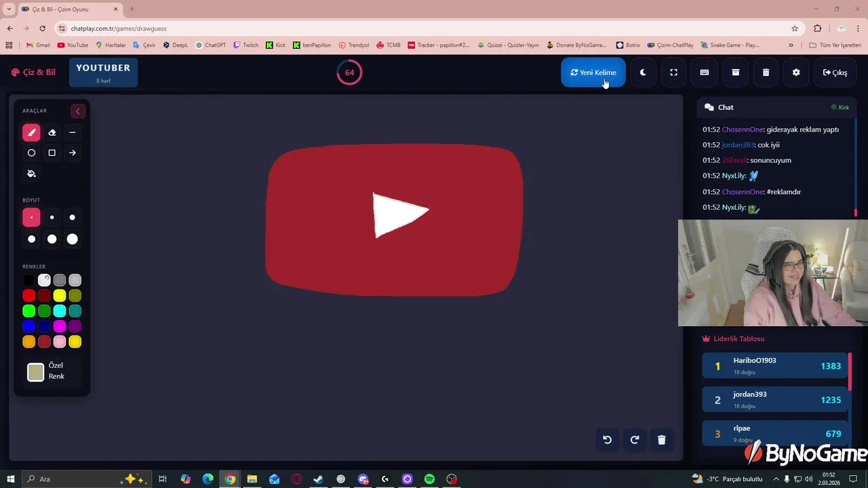Undo the last drawing stroke
This screenshot has height=488, width=868.
coord(607,440)
